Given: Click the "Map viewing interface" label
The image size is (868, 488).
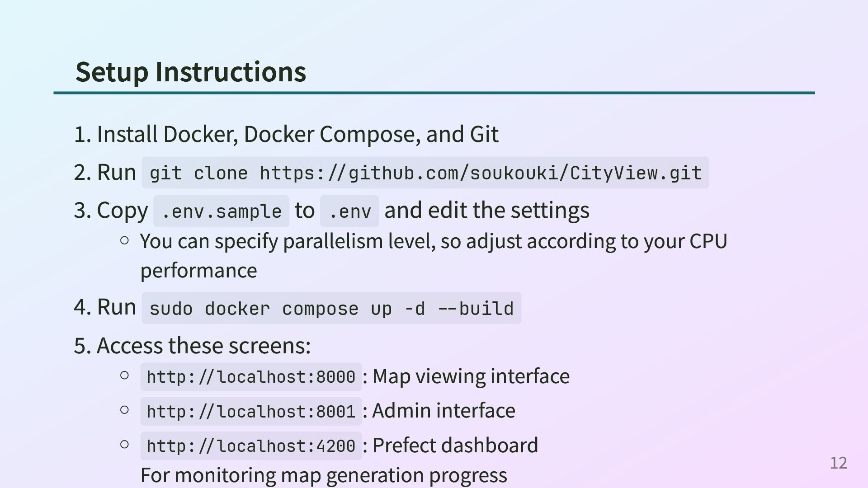Looking at the screenshot, I should click(471, 376).
